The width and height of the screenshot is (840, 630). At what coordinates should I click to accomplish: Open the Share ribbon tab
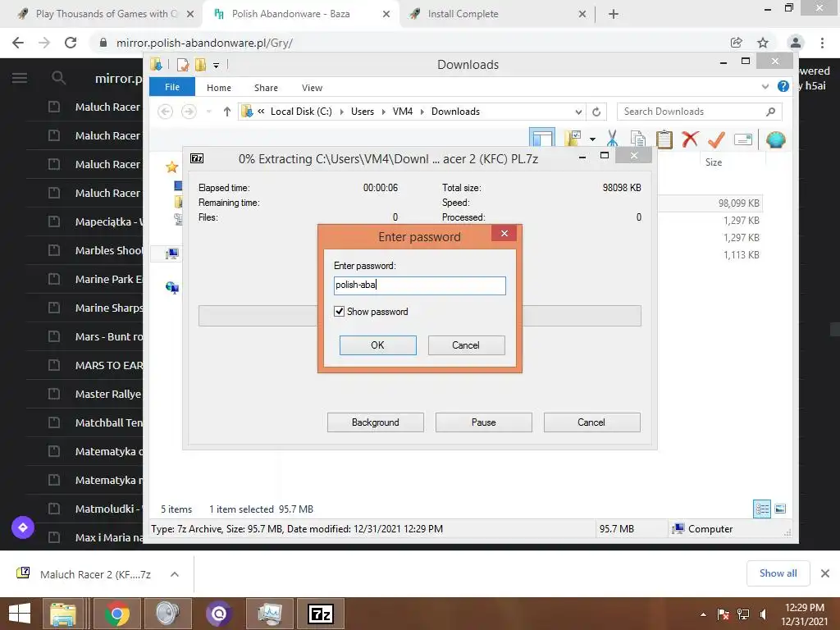pos(266,87)
